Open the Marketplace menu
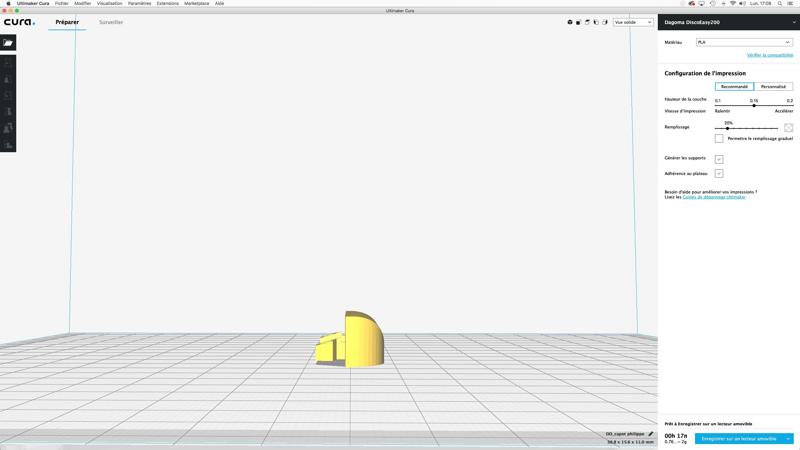Screen dimensions: 800x450 point(196,4)
